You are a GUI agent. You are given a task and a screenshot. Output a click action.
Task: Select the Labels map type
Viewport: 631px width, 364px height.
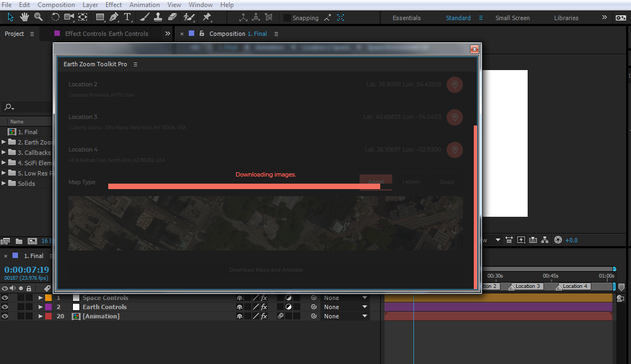411,182
